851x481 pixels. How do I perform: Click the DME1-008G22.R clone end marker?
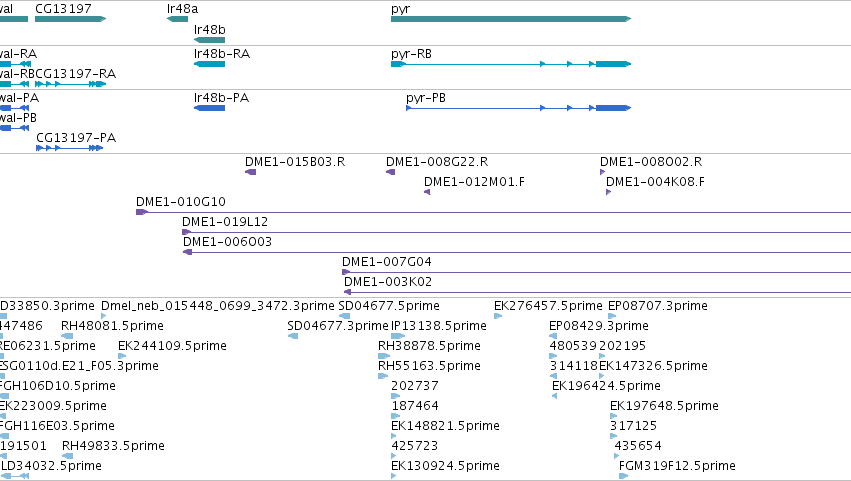tap(391, 172)
